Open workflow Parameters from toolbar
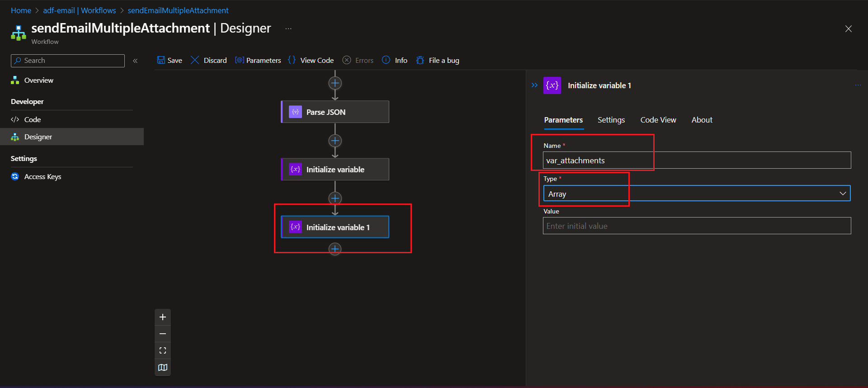Screen dimensions: 868x388 point(240,60)
